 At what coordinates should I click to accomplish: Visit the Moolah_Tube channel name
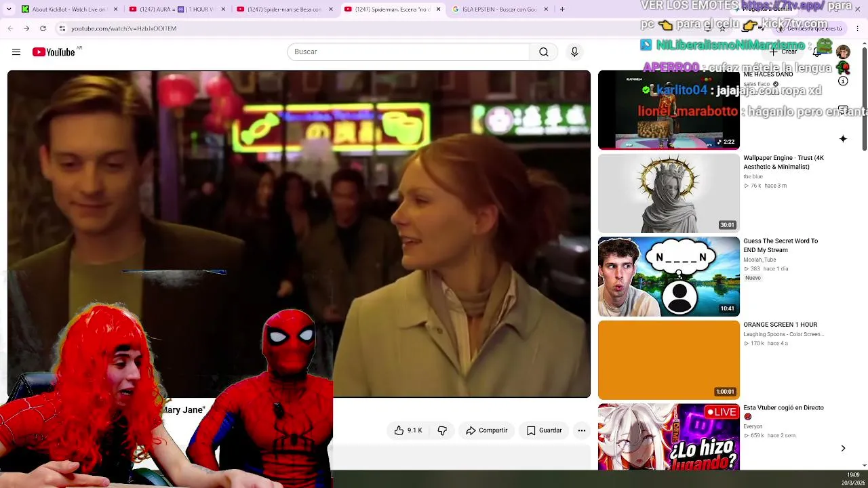pos(759,260)
